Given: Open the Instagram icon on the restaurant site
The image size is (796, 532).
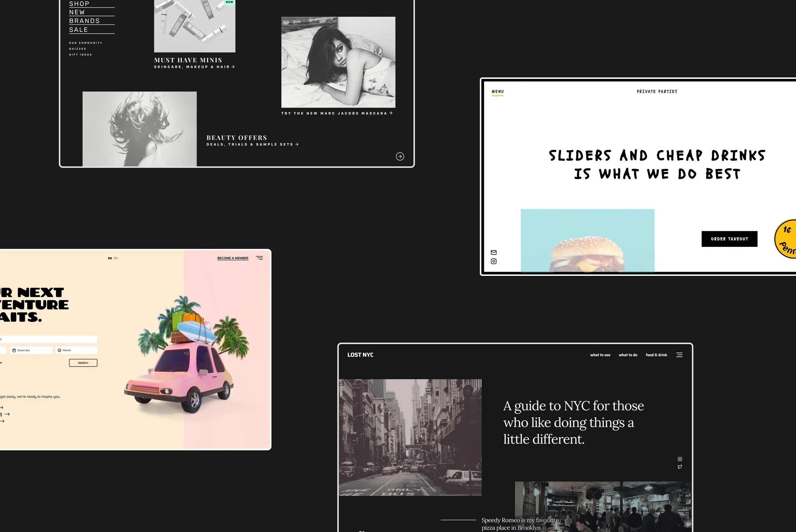Looking at the screenshot, I should click(x=494, y=261).
